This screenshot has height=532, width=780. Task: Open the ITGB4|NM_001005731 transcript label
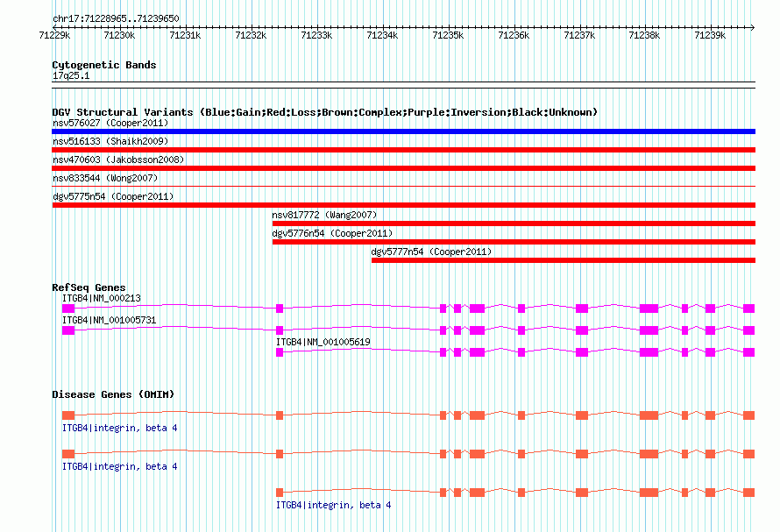click(109, 320)
